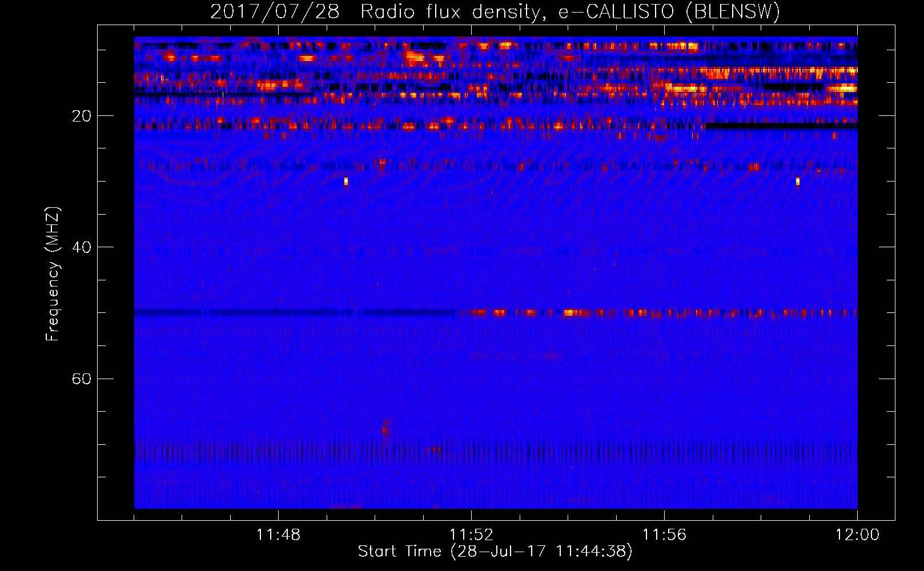Screen dimensions: 924x571
Task: Click the 'Start Time (28-Jul-17 11:44:38)' label
Action: click(x=495, y=552)
